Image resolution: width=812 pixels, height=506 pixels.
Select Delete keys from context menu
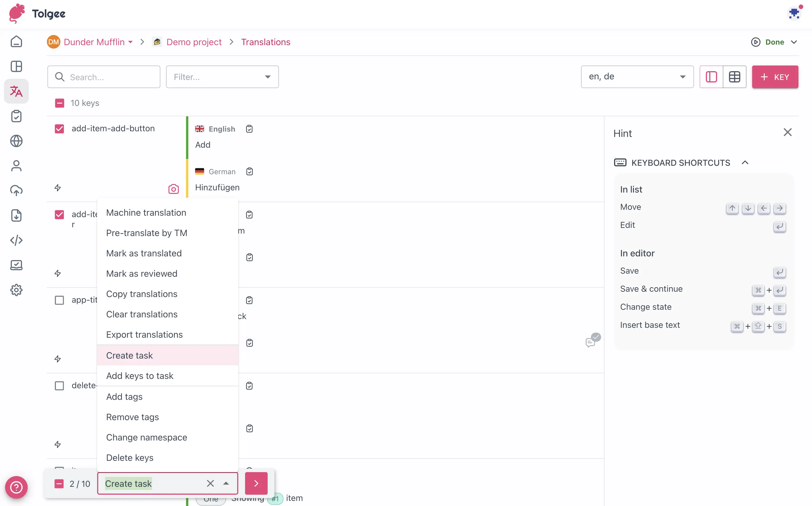(129, 458)
